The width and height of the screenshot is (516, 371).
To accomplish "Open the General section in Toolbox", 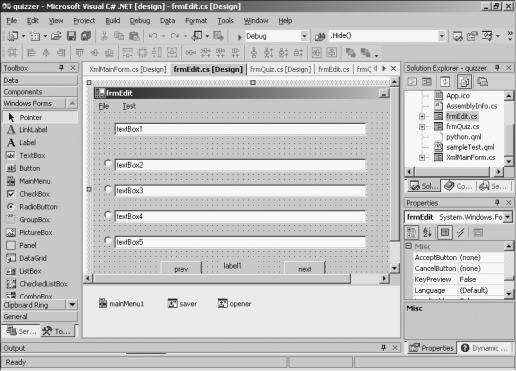I will 40,316.
